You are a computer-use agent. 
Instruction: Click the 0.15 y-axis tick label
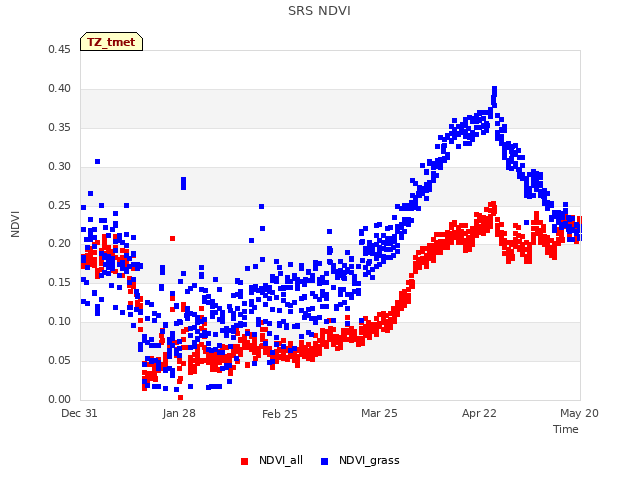(59, 282)
